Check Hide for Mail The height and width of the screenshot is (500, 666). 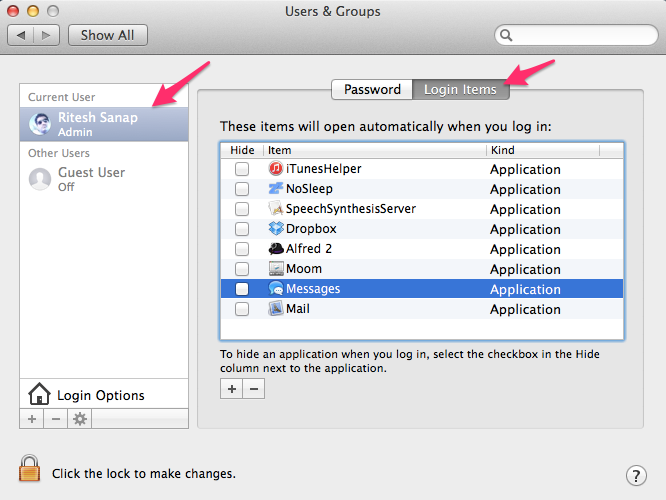pyautogui.click(x=242, y=309)
